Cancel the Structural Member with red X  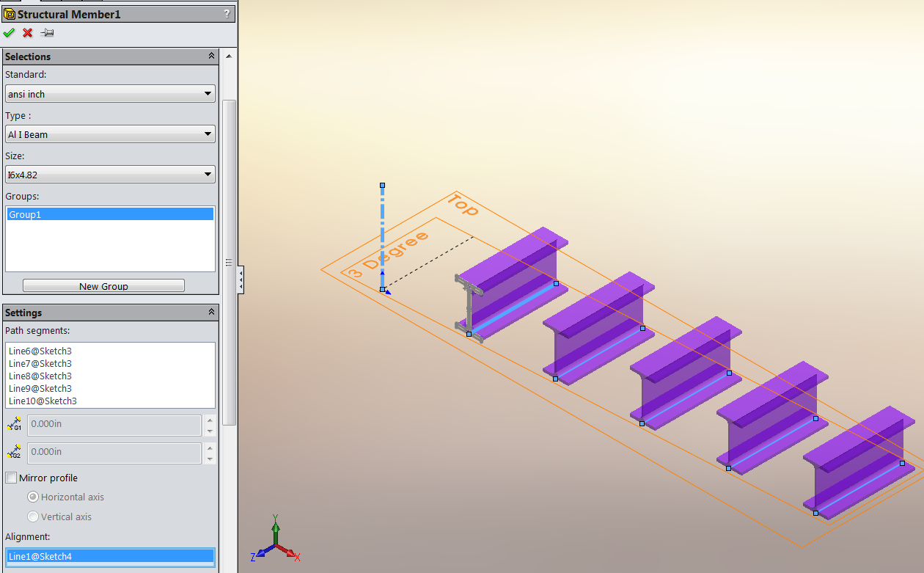(x=28, y=33)
